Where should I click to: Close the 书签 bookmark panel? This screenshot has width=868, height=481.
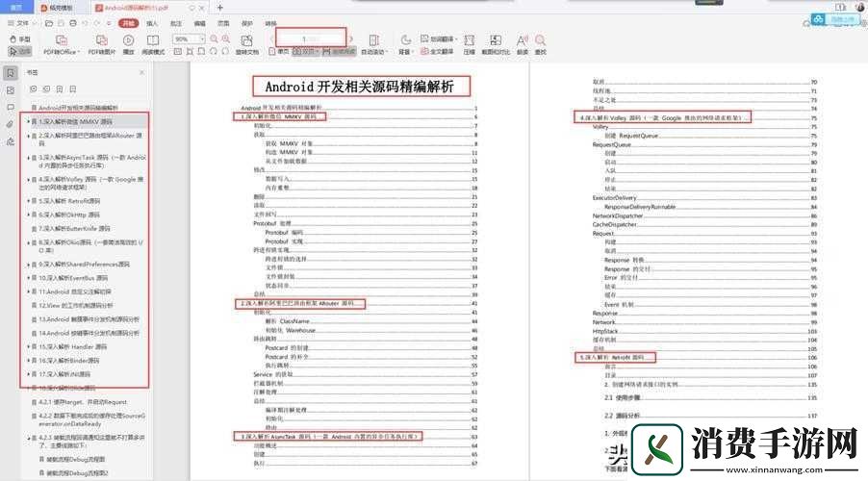pos(141,72)
